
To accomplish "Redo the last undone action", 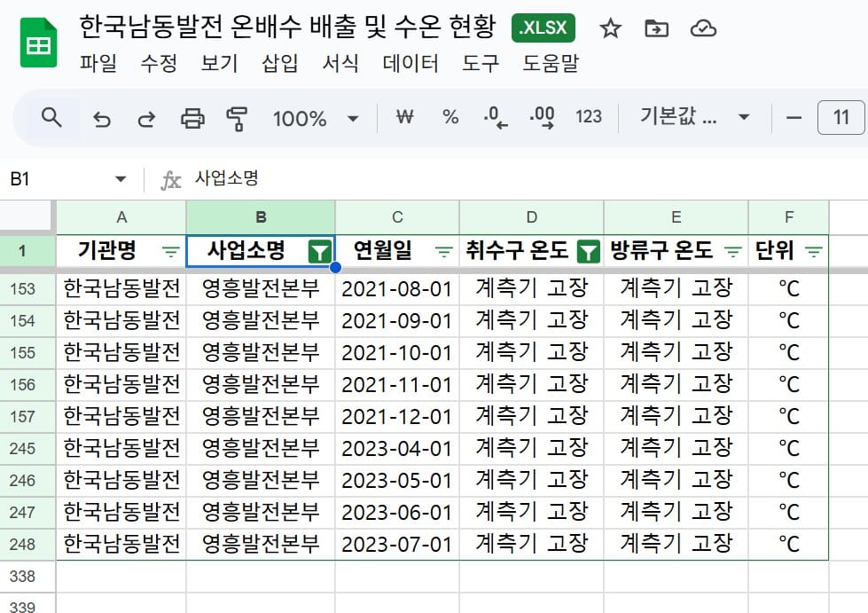I will tap(146, 118).
